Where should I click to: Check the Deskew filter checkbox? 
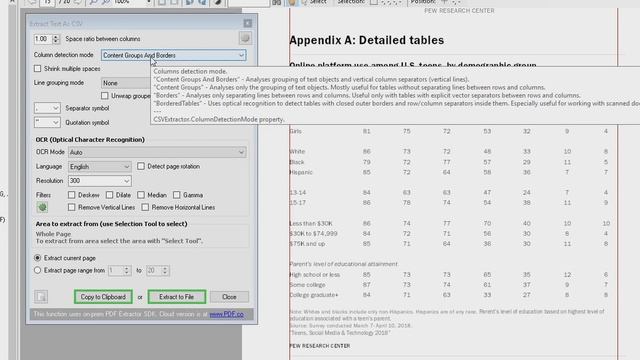click(71, 195)
